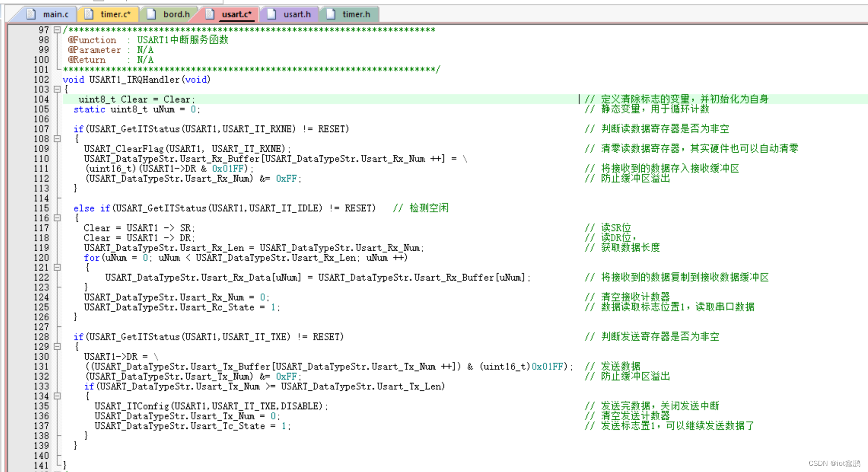The width and height of the screenshot is (868, 472).
Task: Click the file icon on usart.c* tab
Action: [210, 14]
